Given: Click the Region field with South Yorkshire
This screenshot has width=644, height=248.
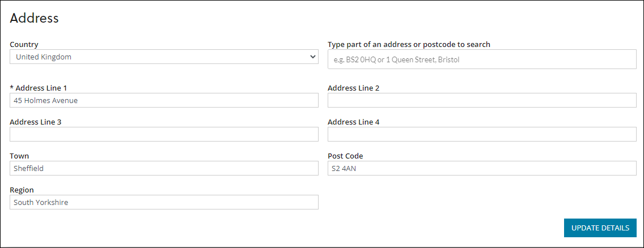Looking at the screenshot, I should pyautogui.click(x=164, y=202).
